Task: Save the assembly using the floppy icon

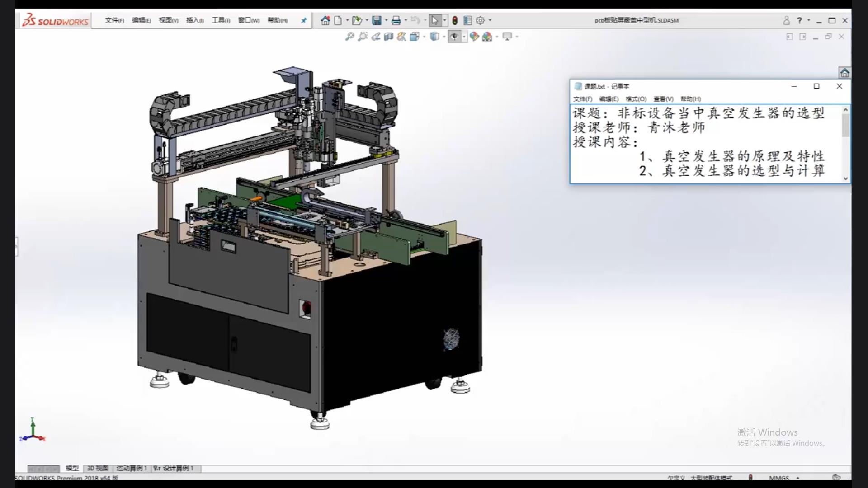Action: [x=377, y=20]
